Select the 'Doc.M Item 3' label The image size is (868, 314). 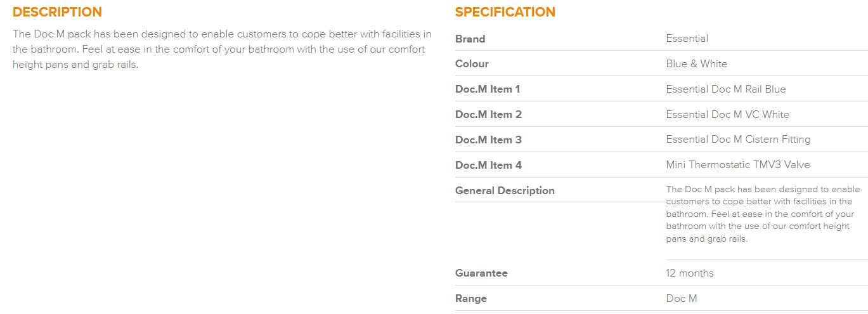coord(488,140)
